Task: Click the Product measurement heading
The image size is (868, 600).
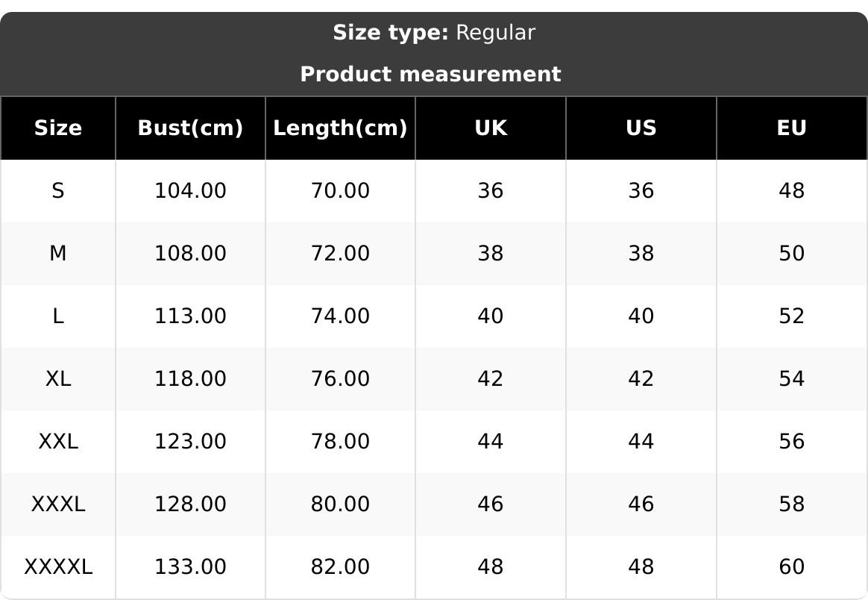Action: [x=430, y=75]
